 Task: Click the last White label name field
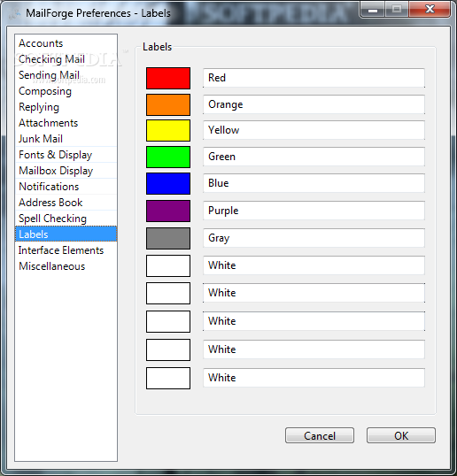click(x=314, y=378)
